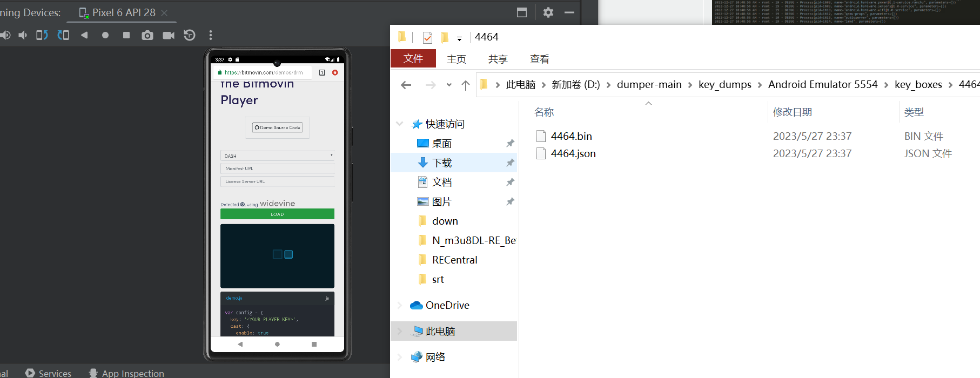Expand the chevron after dumper-main breadcrumb
This screenshot has height=378, width=980.
(690, 85)
